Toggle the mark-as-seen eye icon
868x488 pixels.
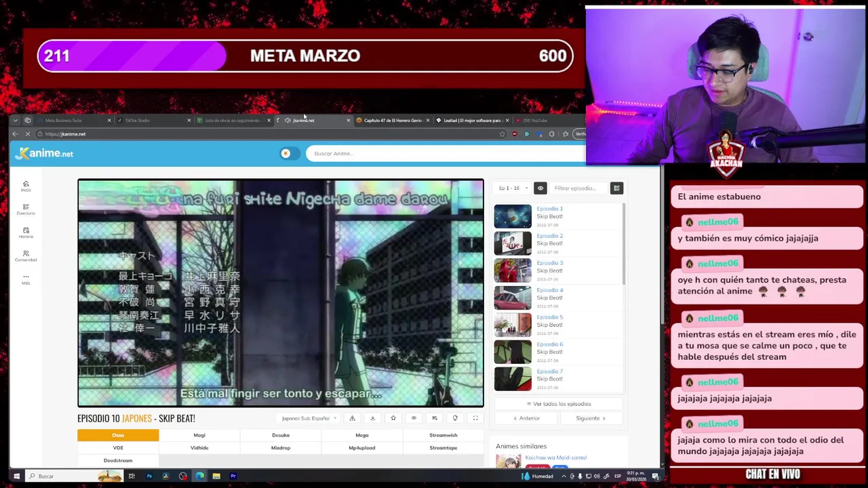pos(414,418)
